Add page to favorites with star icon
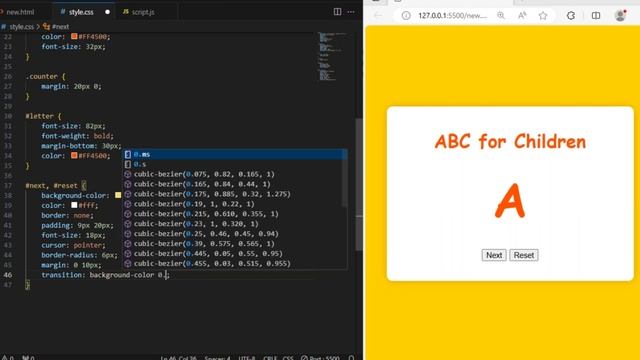The width and height of the screenshot is (640, 360). pyautogui.click(x=543, y=16)
